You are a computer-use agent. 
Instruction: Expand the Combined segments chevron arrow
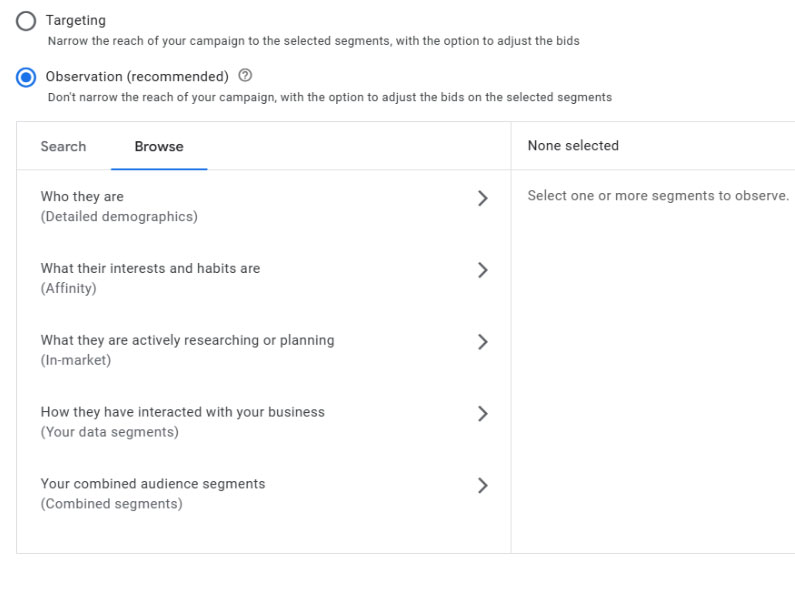point(483,486)
